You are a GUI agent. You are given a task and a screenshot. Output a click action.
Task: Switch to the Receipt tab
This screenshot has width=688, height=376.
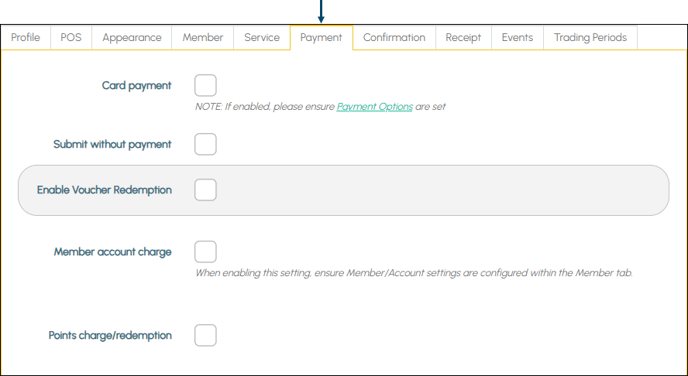click(x=463, y=38)
